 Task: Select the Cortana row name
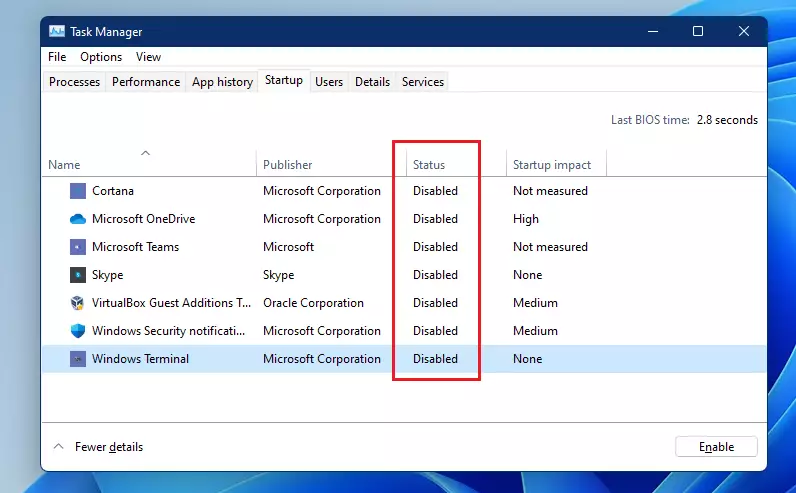(x=113, y=191)
